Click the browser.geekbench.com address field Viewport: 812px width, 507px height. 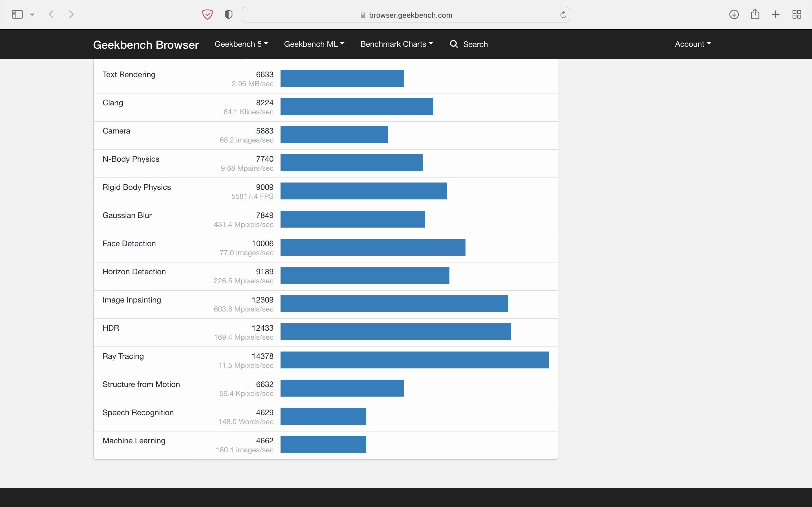(x=410, y=15)
